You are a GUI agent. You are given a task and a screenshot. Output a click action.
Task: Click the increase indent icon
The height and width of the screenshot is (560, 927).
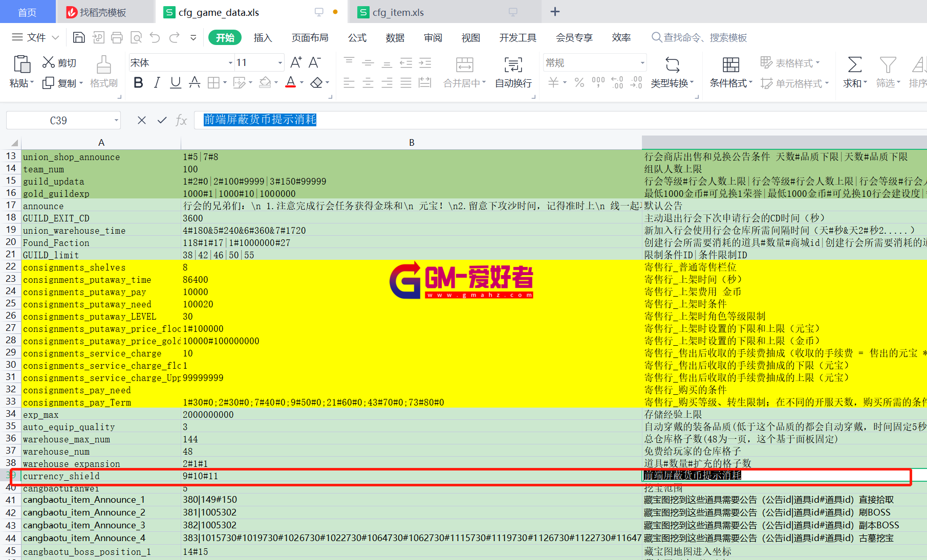(425, 63)
